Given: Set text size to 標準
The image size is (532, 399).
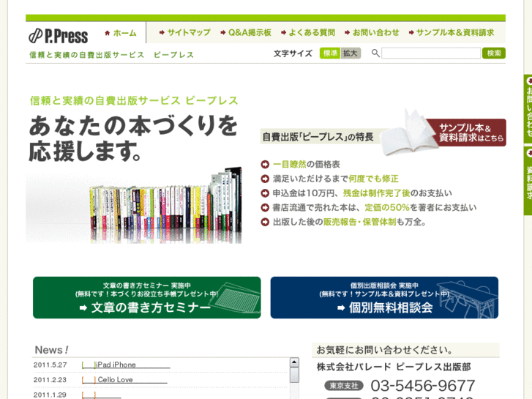Looking at the screenshot, I should (x=330, y=53).
